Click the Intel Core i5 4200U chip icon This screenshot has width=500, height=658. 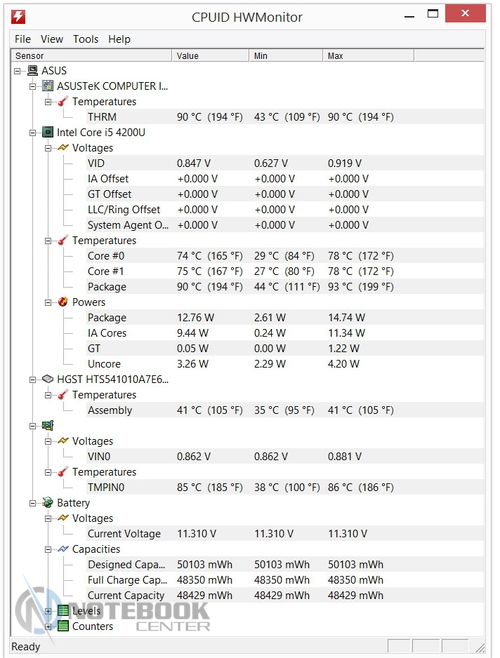coord(48,132)
